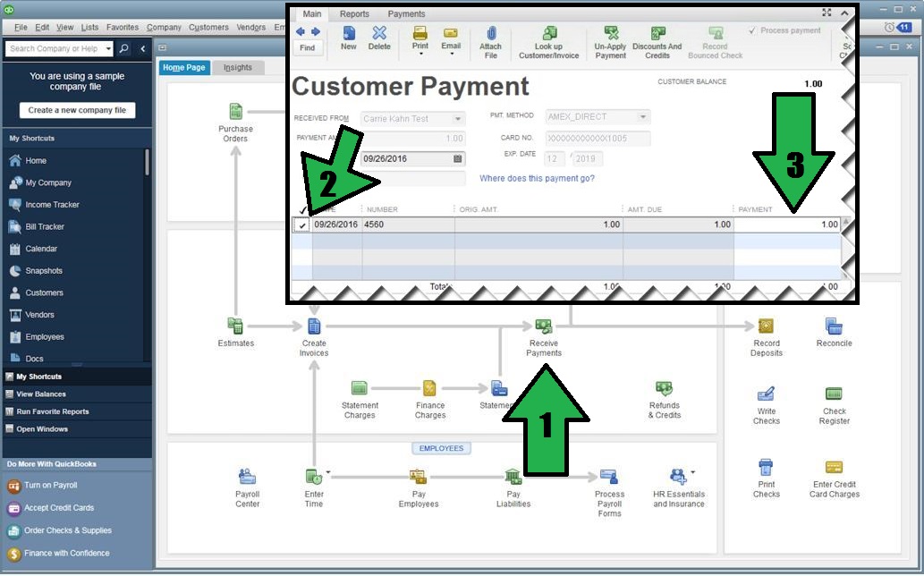The width and height of the screenshot is (924, 576).
Task: Go to the previous payment arrow
Action: click(300, 31)
